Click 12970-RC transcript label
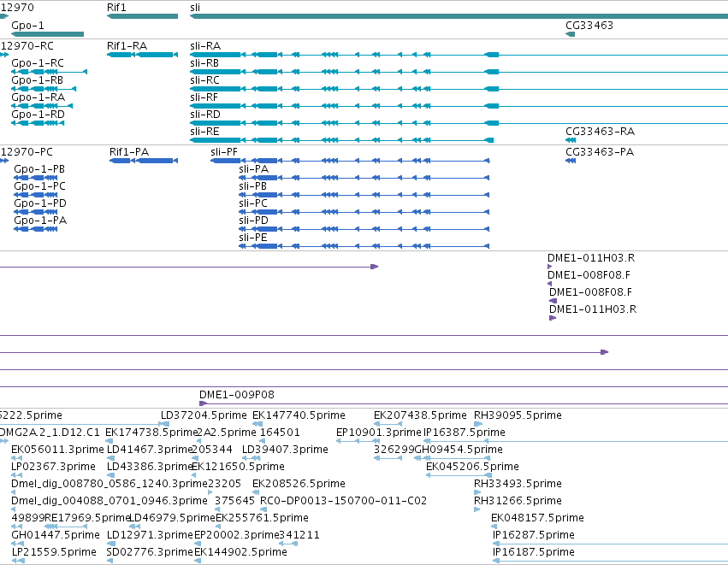The image size is (728, 565). click(27, 46)
